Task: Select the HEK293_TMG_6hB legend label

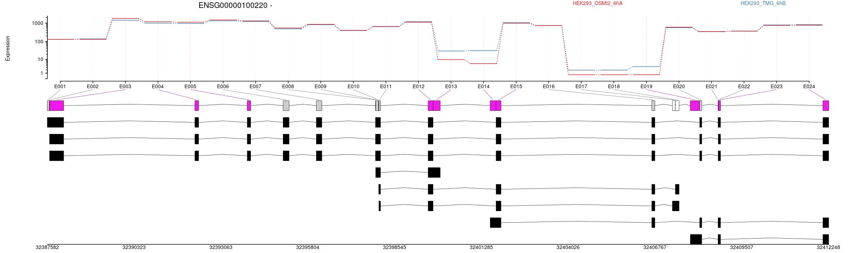Action: (763, 3)
